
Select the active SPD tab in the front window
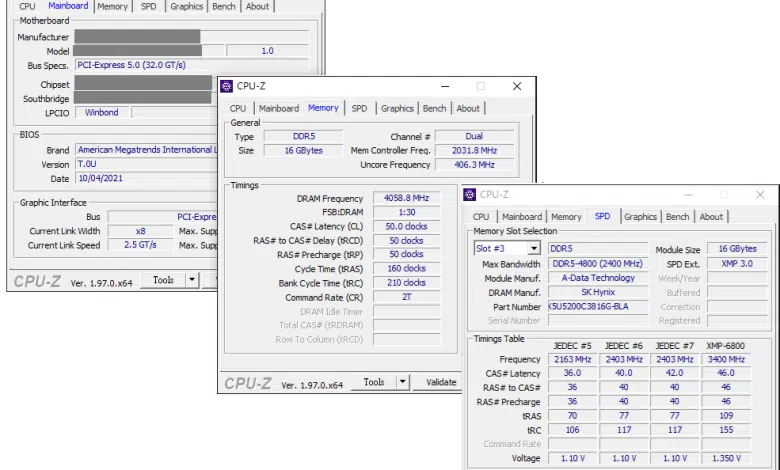pyautogui.click(x=602, y=216)
